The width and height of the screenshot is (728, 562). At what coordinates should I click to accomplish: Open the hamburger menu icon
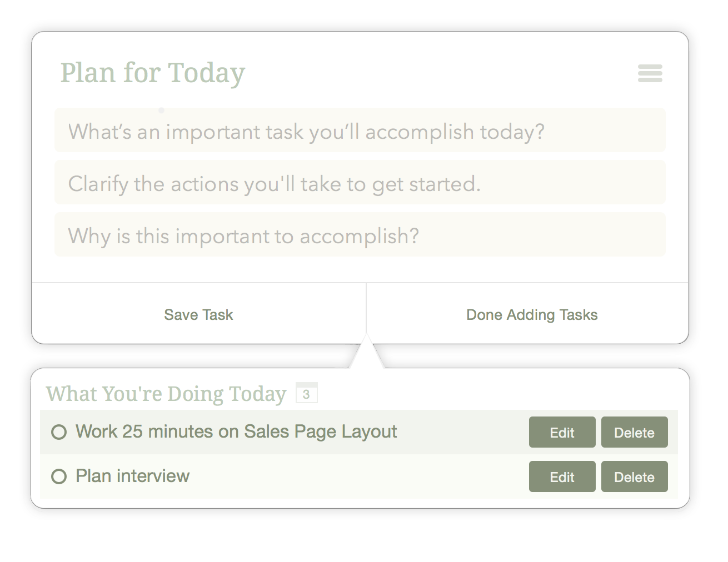pos(650,73)
